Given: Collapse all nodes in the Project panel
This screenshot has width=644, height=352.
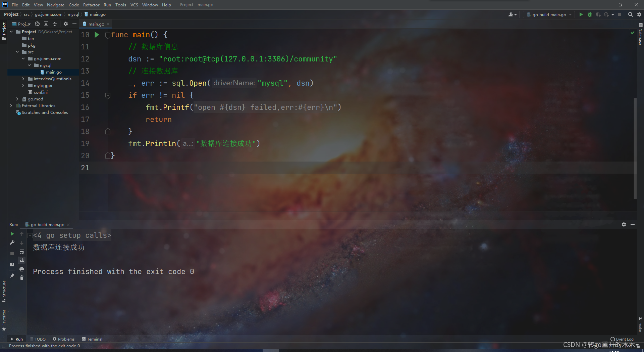Looking at the screenshot, I should point(55,24).
